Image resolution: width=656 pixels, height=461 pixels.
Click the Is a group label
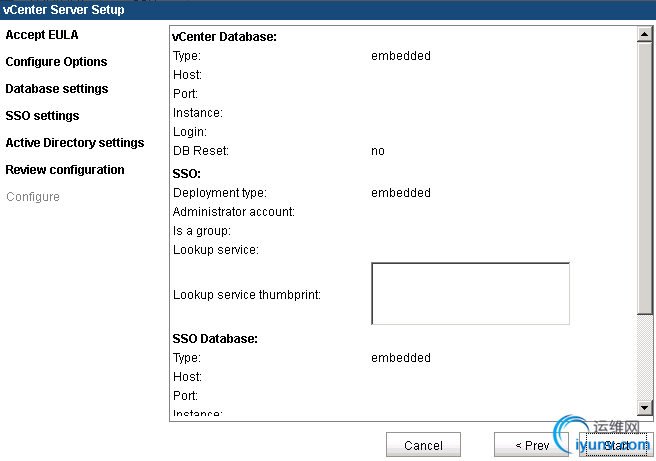(x=202, y=231)
